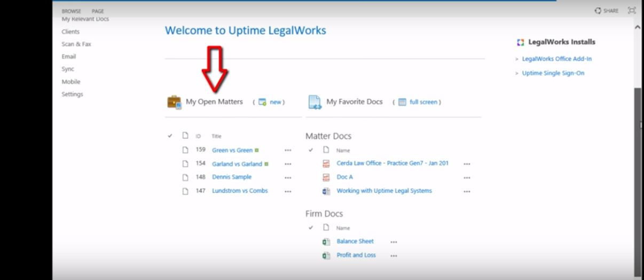Viewport: 644px width, 280px height.
Task: Toggle select-all checkmark in the matters list
Action: (x=170, y=136)
